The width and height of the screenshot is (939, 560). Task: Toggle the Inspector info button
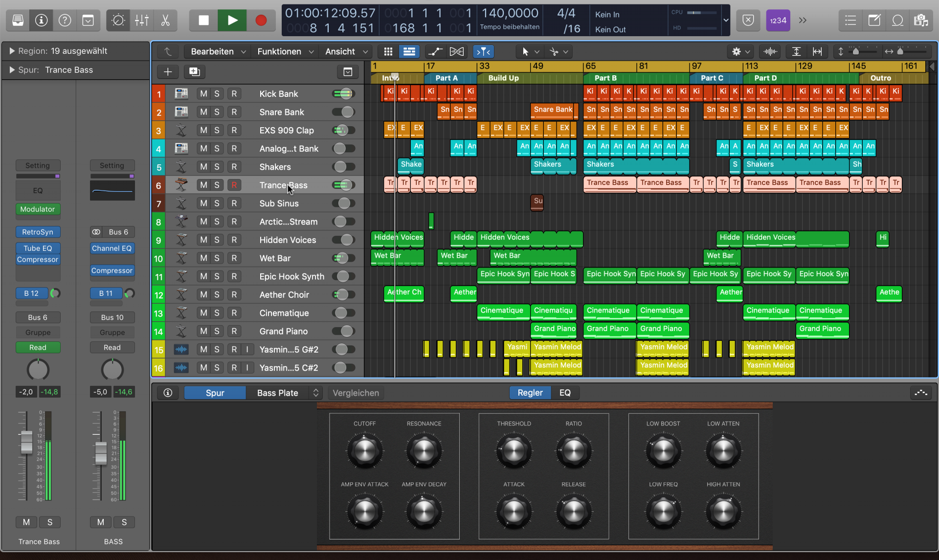[42, 20]
